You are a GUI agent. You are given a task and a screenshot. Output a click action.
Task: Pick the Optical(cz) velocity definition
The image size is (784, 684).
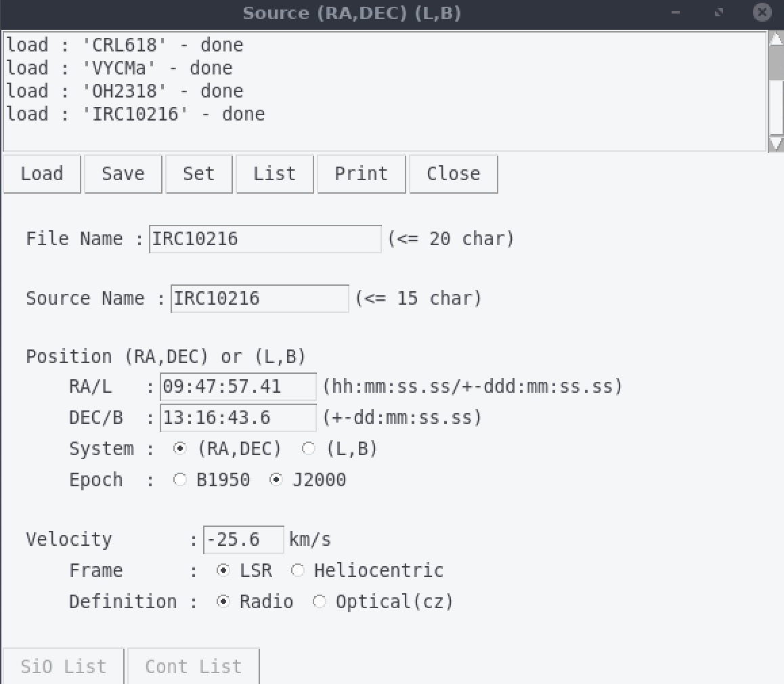(x=320, y=602)
